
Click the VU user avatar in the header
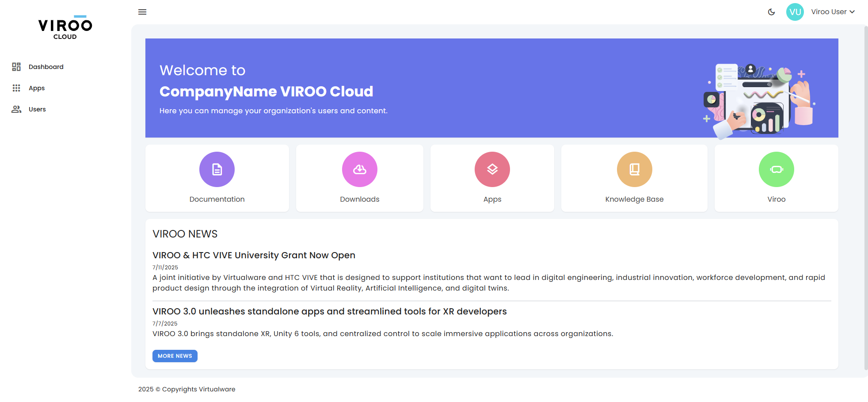(795, 11)
